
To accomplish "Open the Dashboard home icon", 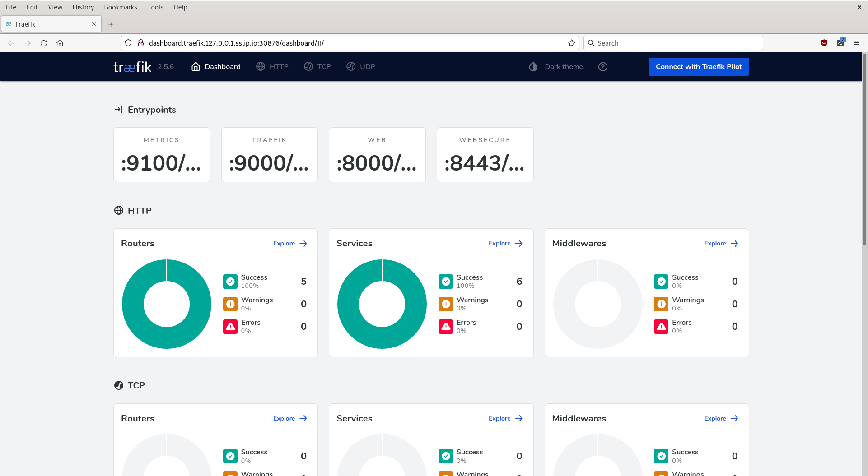I will click(196, 67).
